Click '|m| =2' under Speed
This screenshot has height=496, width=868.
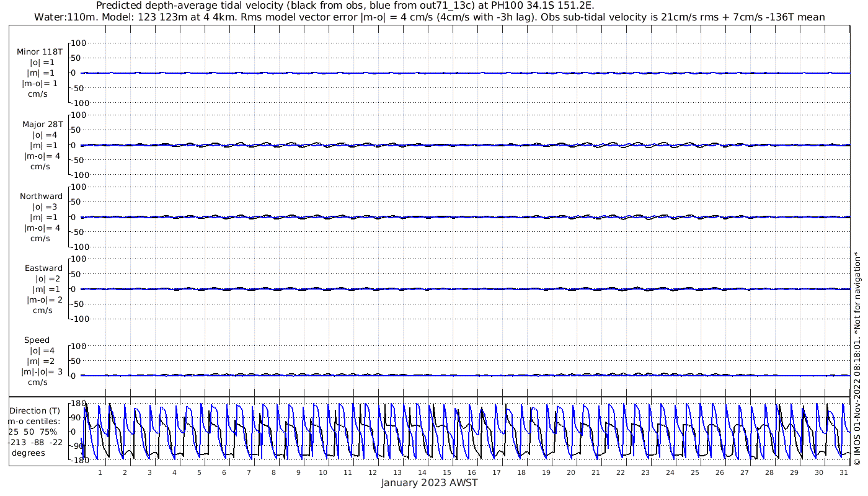[42, 361]
